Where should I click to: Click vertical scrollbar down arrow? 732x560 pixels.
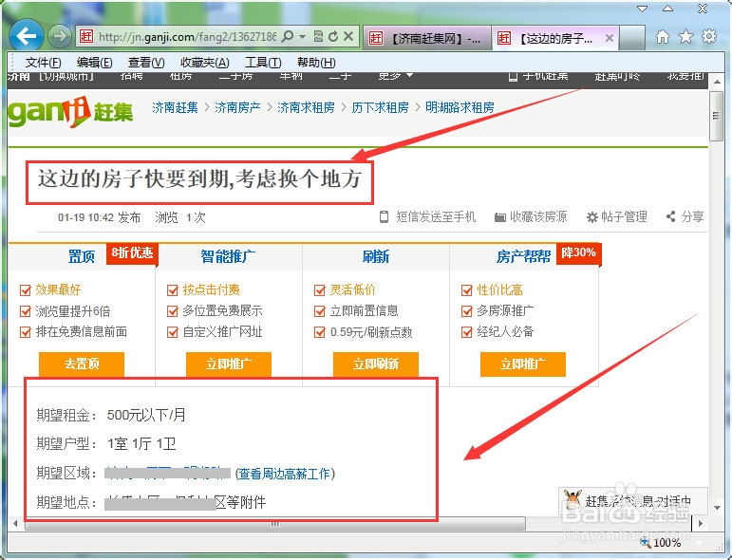(717, 507)
